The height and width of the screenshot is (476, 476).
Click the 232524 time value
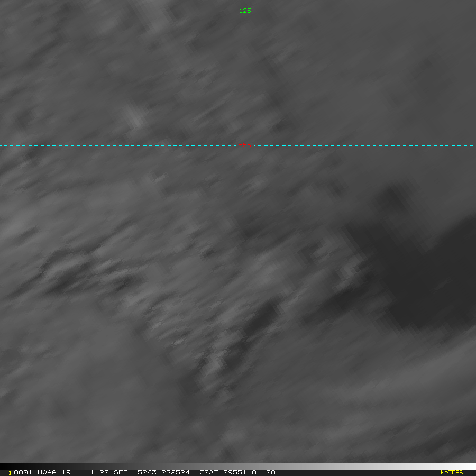[176, 472]
